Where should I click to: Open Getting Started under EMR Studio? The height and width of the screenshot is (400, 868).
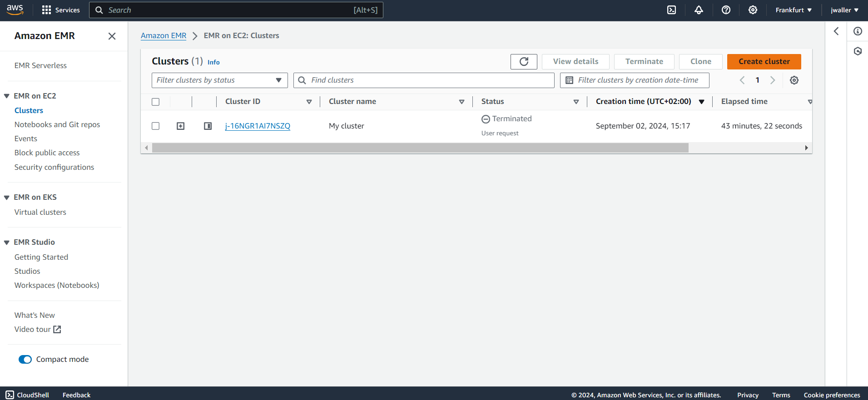(41, 257)
